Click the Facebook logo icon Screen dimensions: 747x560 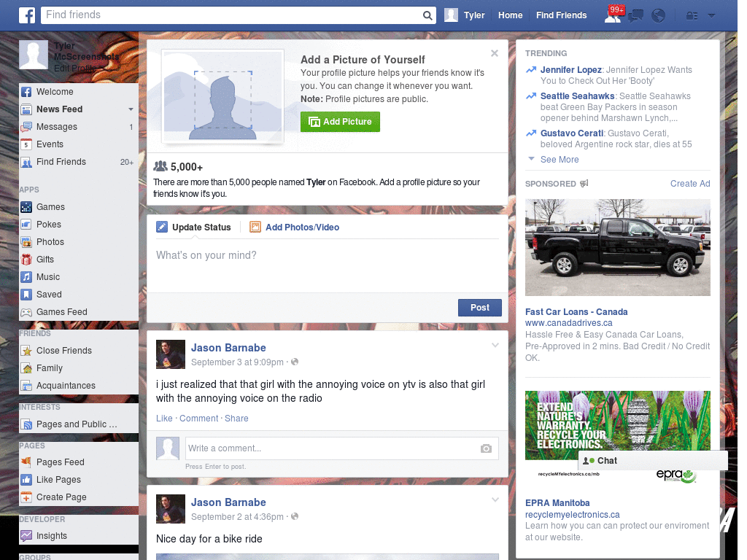click(27, 15)
